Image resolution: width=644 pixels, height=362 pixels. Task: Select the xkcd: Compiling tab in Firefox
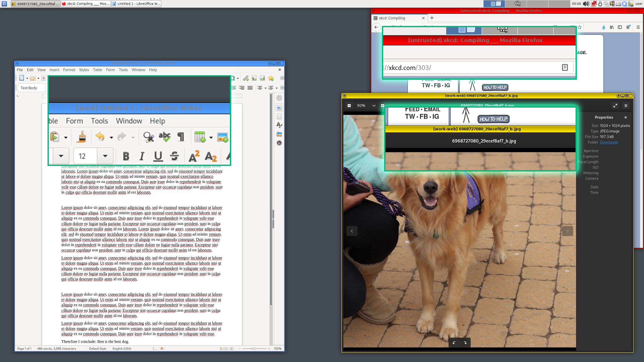point(399,18)
